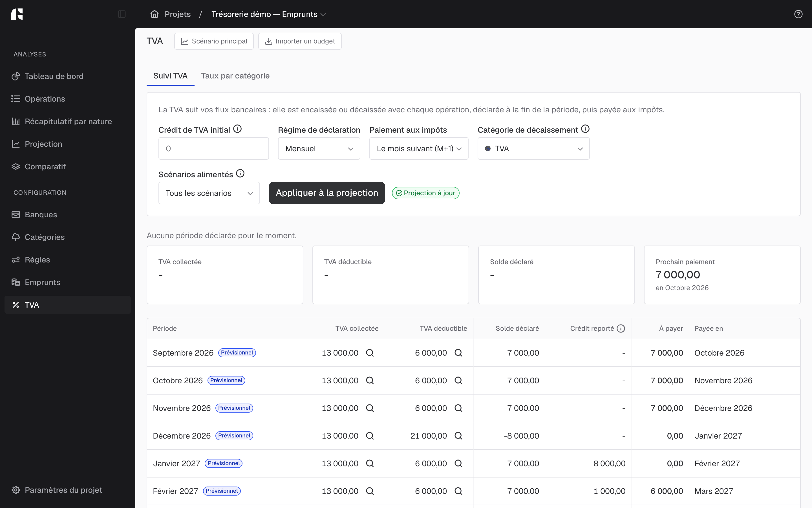
Task: Open the Régime de déclaration Mensuel dropdown
Action: [319, 148]
